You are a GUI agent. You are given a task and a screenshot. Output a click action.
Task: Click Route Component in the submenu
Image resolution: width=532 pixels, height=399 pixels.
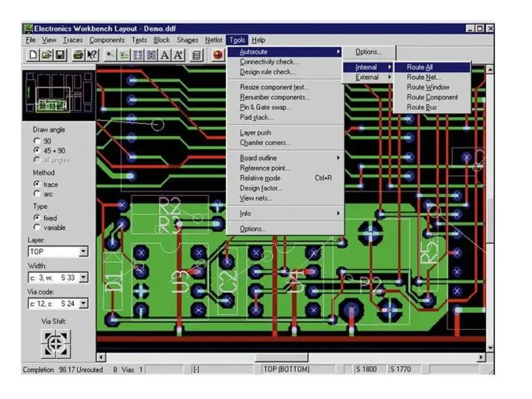click(x=432, y=97)
